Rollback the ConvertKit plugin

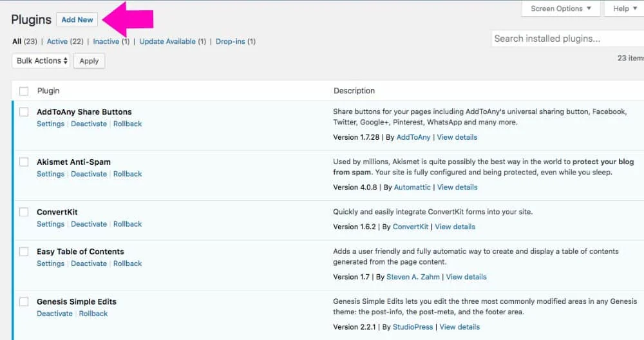pyautogui.click(x=128, y=224)
